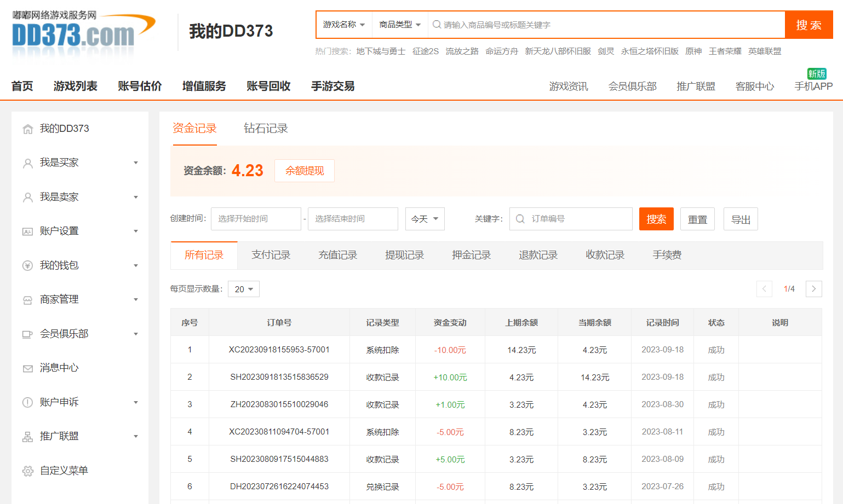Expand the 我是卖家 sidebar menu arrow
This screenshot has width=843, height=504.
click(136, 197)
